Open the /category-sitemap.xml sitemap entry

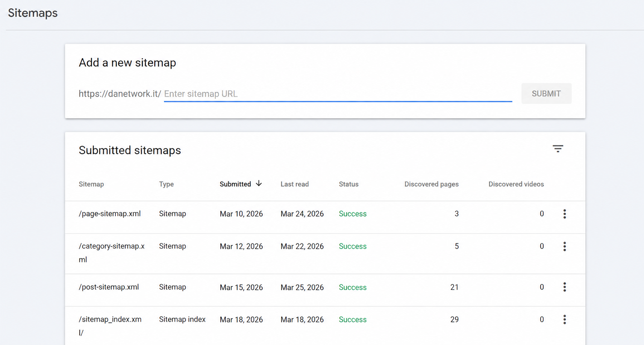point(112,253)
